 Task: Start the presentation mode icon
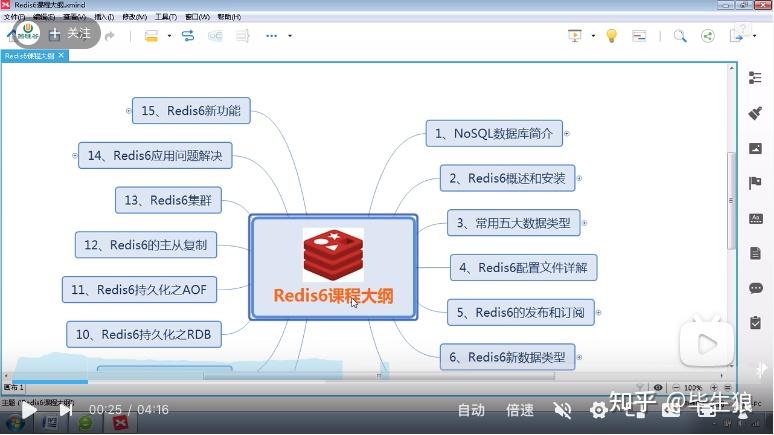pyautogui.click(x=575, y=36)
